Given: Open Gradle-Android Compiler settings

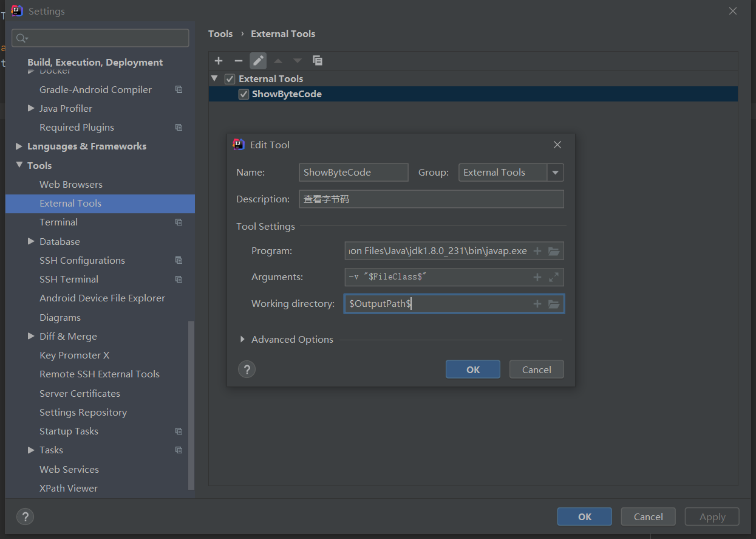Looking at the screenshot, I should pyautogui.click(x=95, y=90).
